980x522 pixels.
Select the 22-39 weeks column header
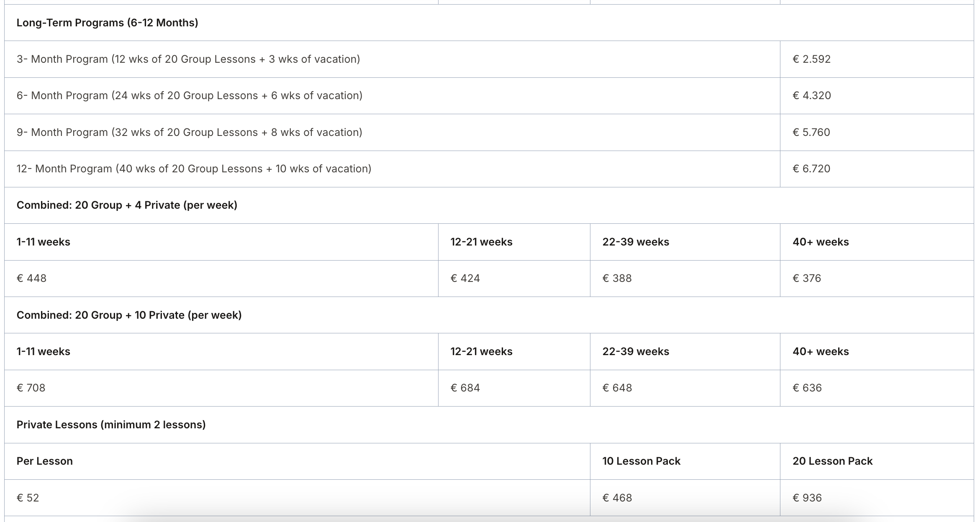[635, 241]
